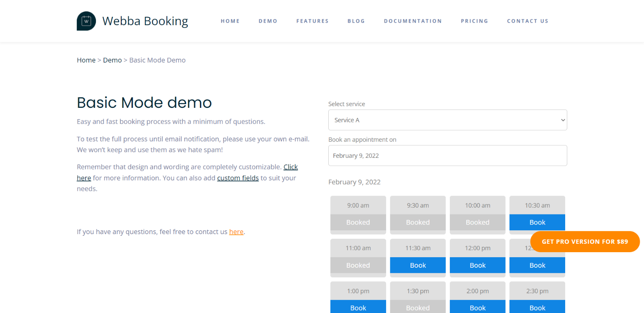This screenshot has height=313, width=644.
Task: Open the appointment date picker field
Action: [447, 155]
